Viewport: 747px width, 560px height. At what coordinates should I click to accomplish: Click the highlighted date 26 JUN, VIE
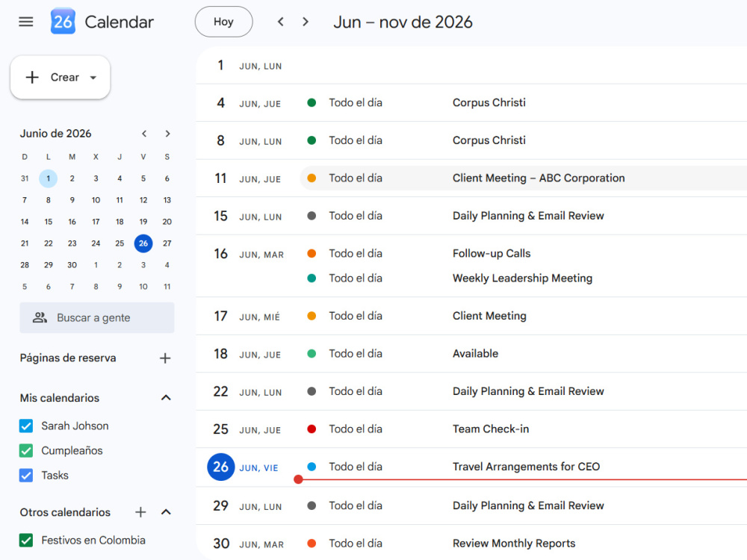click(x=220, y=467)
